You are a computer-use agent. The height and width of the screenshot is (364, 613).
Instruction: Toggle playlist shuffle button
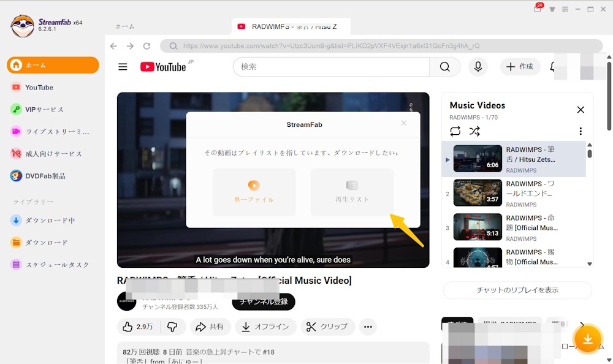pyautogui.click(x=474, y=131)
